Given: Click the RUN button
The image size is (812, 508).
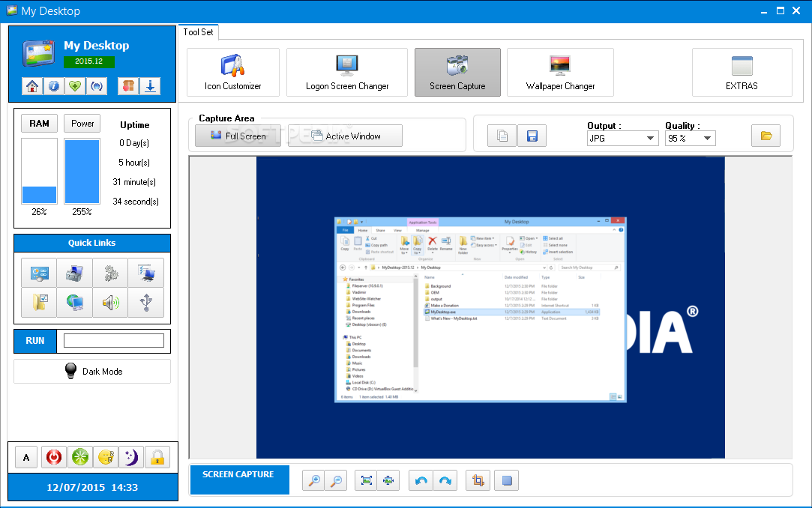Looking at the screenshot, I should point(35,341).
